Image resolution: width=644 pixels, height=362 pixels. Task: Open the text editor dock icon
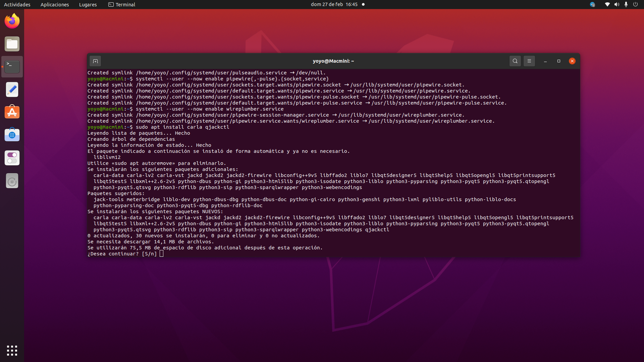[x=12, y=89]
